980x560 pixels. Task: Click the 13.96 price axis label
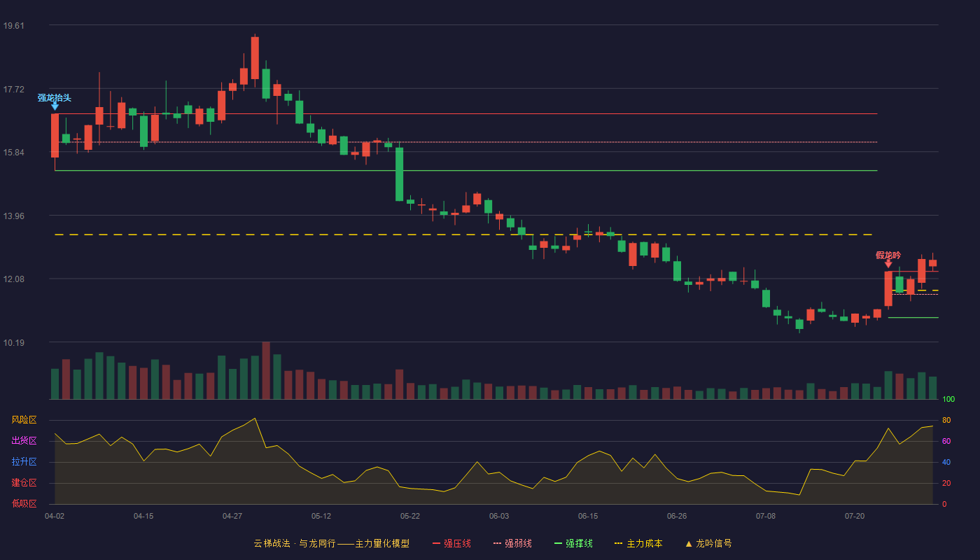(14, 216)
